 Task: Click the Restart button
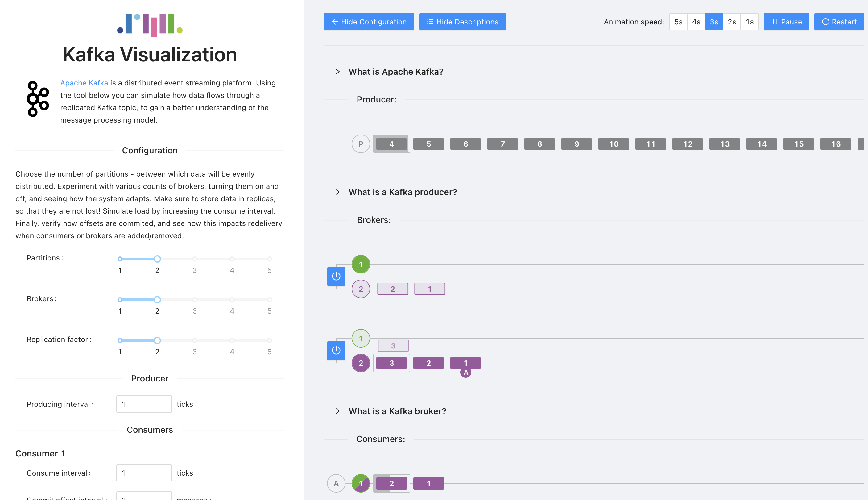pyautogui.click(x=839, y=22)
